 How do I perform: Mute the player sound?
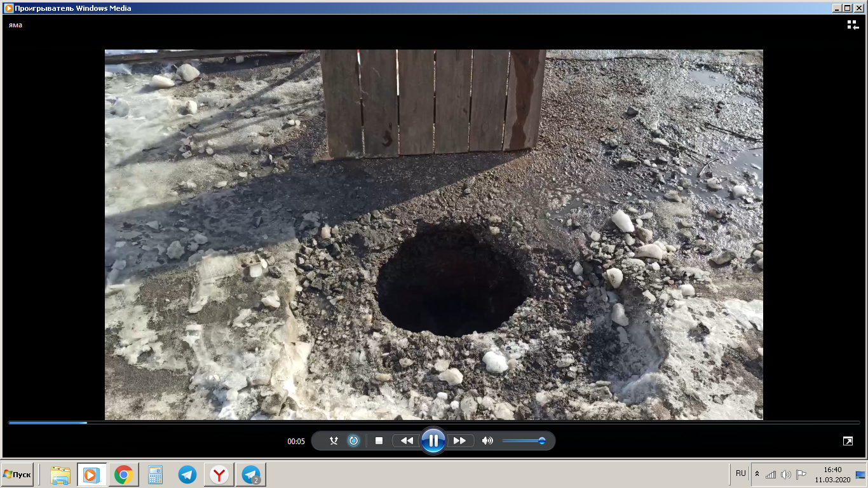pyautogui.click(x=487, y=440)
